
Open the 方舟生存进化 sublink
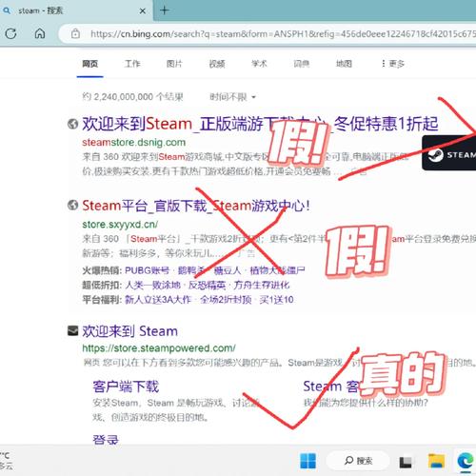pyautogui.click(x=262, y=285)
